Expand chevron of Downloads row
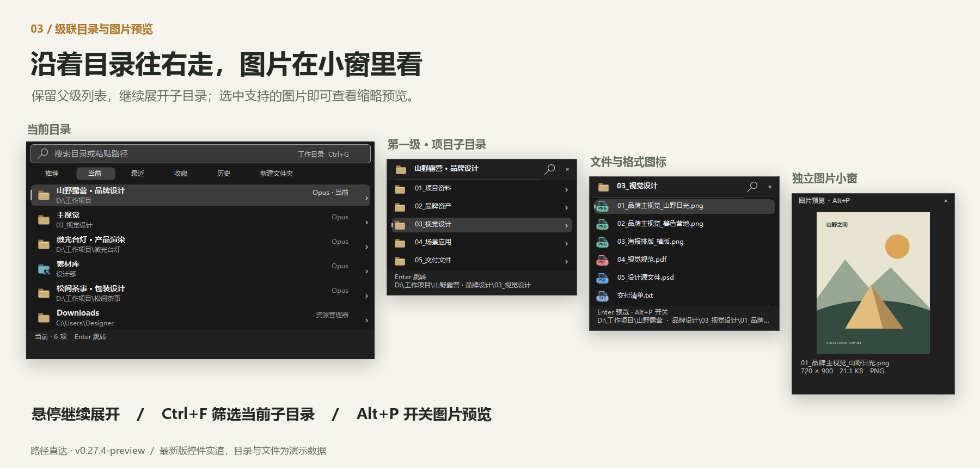Image resolution: width=980 pixels, height=468 pixels. click(x=366, y=321)
